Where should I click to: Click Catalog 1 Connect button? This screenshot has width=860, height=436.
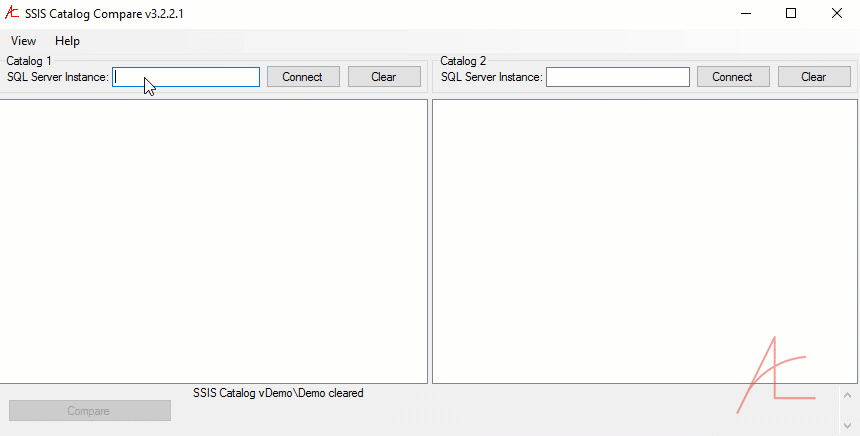(x=303, y=77)
